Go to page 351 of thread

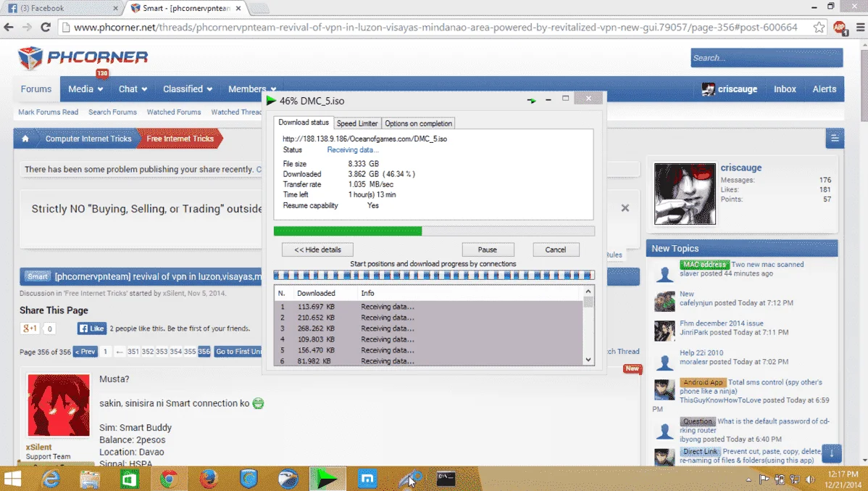tap(133, 352)
